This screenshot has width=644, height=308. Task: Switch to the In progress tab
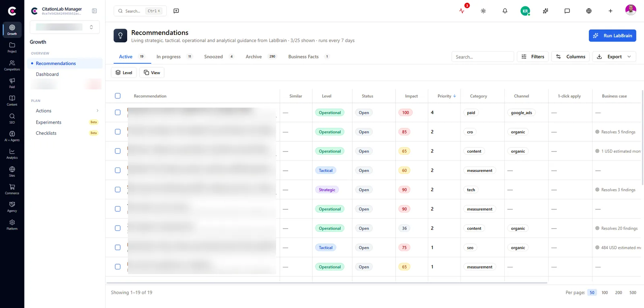(174, 57)
